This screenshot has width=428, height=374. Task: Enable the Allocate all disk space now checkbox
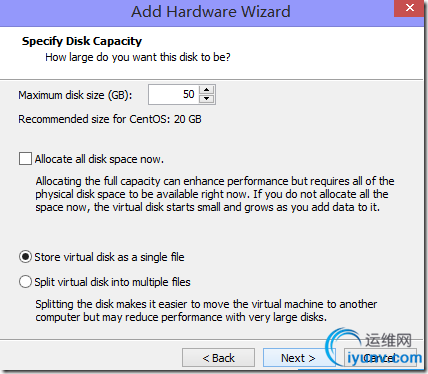point(25,159)
